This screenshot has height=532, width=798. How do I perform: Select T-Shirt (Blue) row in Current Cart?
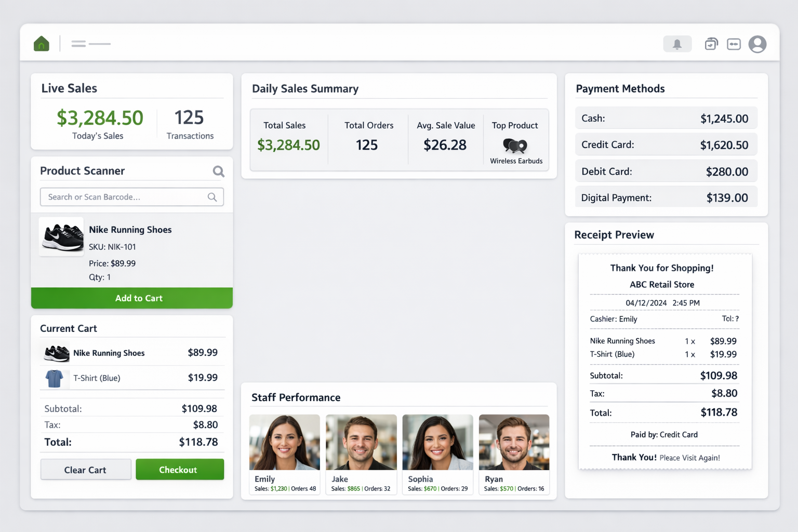(132, 378)
